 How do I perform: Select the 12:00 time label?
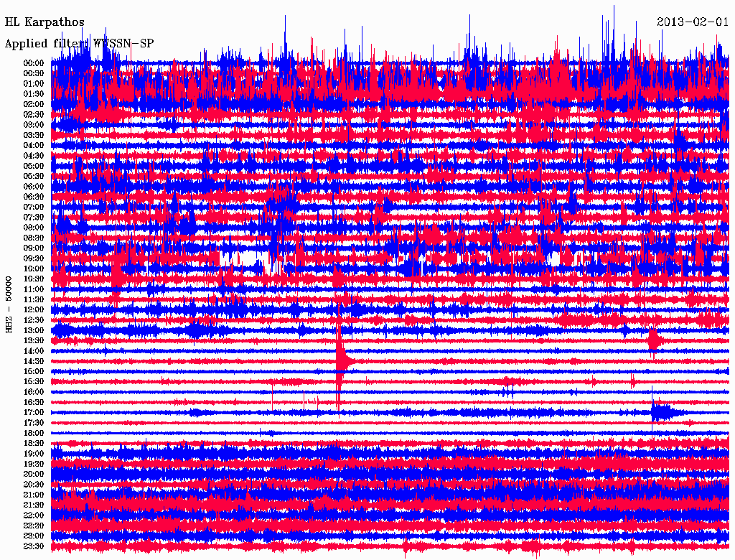click(x=34, y=309)
